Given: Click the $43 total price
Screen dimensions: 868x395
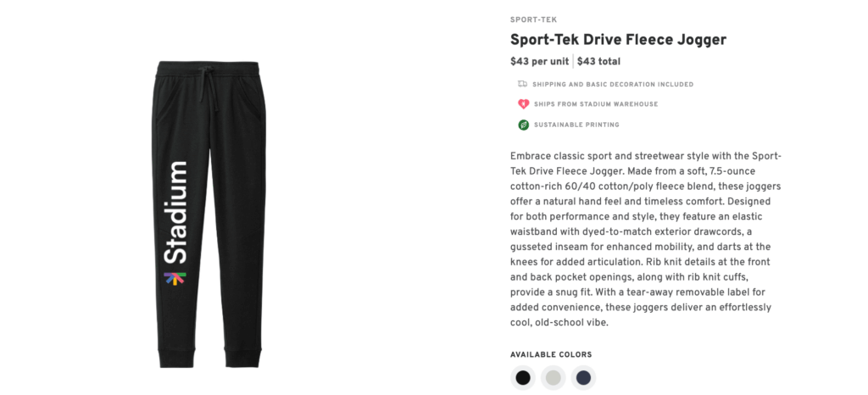Looking at the screenshot, I should pos(598,61).
